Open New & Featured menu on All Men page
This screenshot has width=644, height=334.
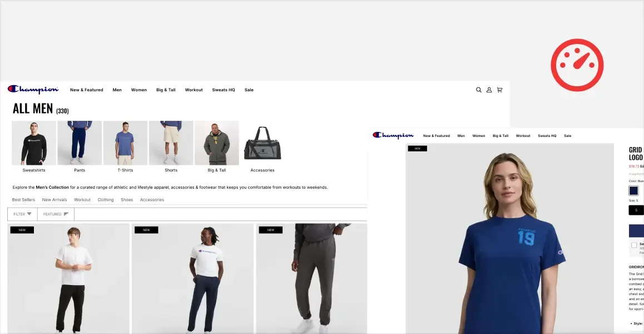pos(87,90)
